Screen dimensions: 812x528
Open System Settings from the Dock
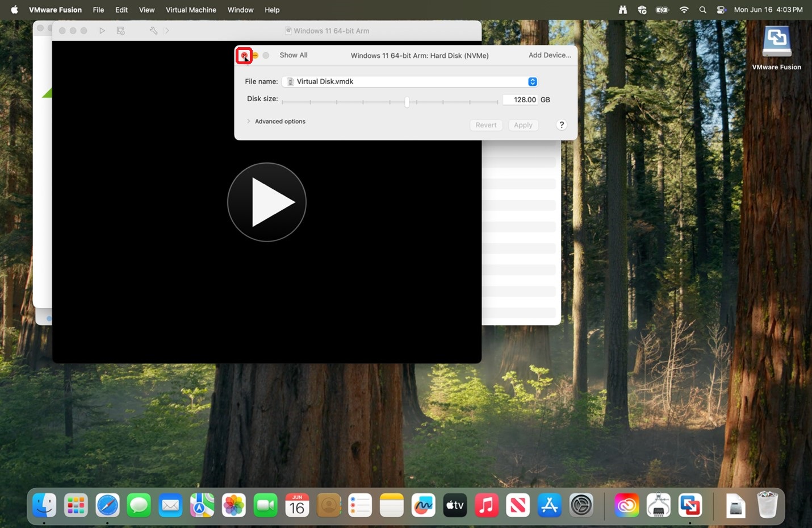tap(581, 505)
